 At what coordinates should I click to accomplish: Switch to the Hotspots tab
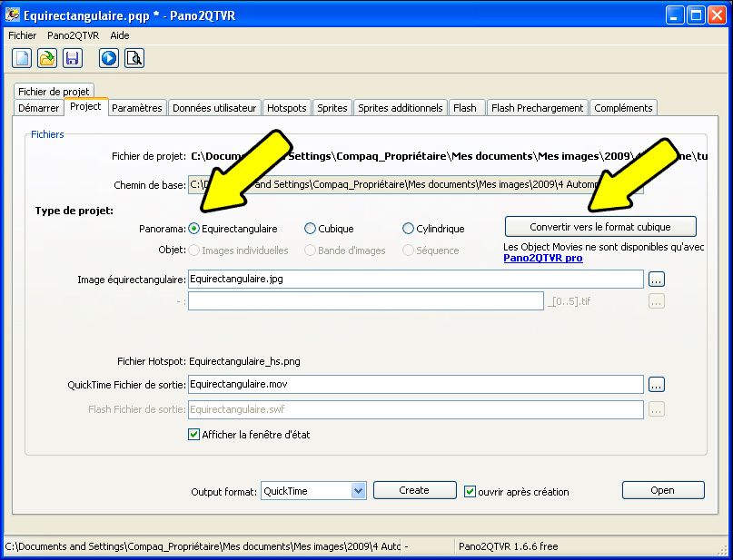coord(286,108)
